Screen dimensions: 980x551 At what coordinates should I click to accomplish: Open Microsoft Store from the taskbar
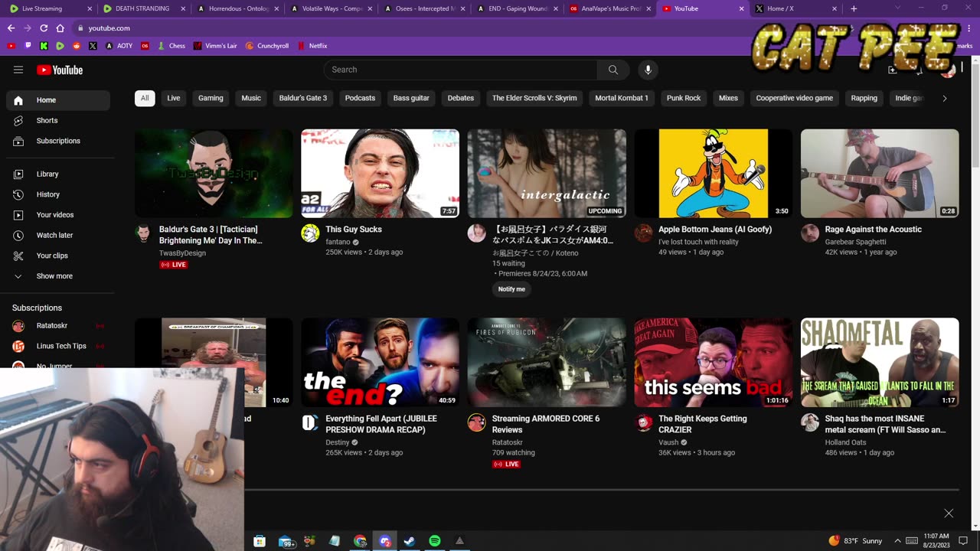tap(260, 541)
